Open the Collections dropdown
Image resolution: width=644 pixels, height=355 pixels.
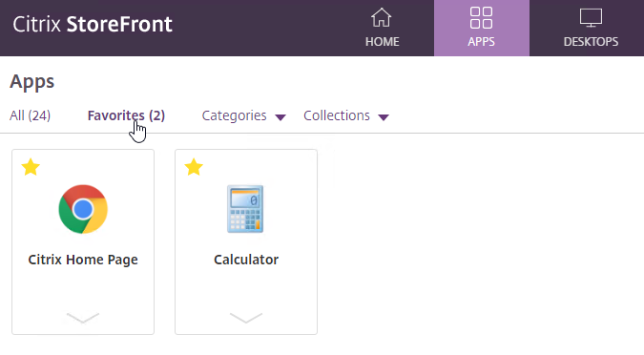[x=345, y=115]
